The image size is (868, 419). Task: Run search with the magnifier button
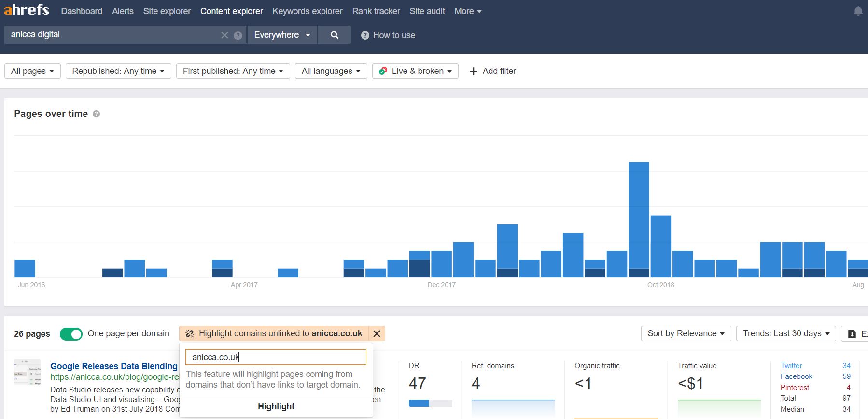point(335,35)
